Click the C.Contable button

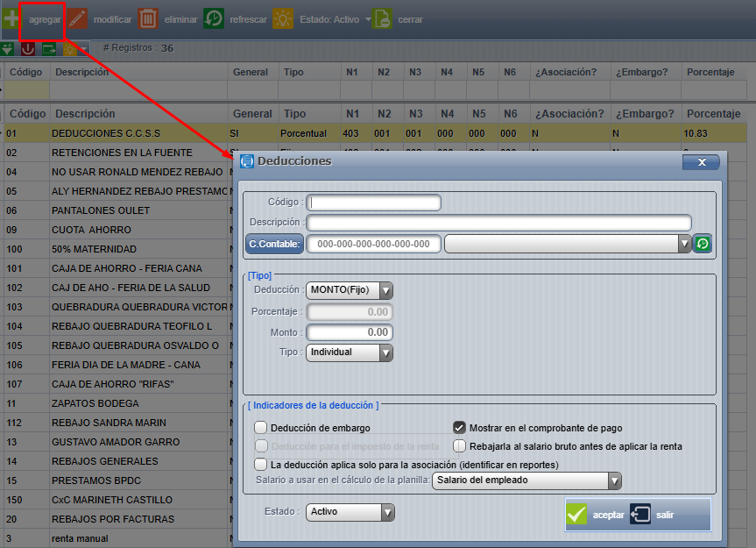pyautogui.click(x=274, y=244)
